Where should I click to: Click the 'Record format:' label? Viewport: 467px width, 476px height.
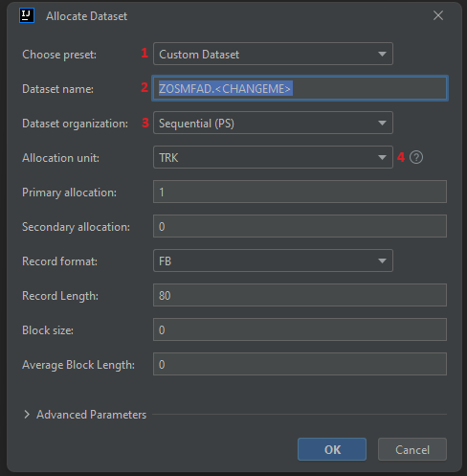tap(59, 261)
